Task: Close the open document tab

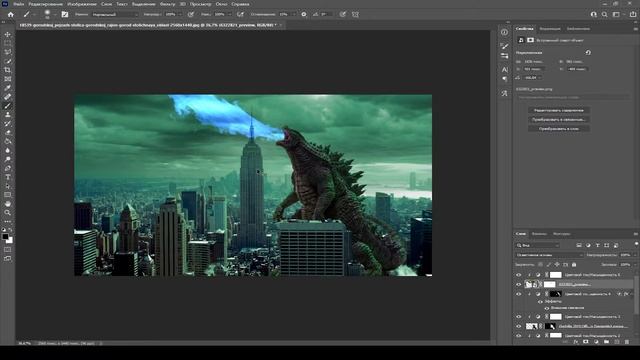Action: 280,25
